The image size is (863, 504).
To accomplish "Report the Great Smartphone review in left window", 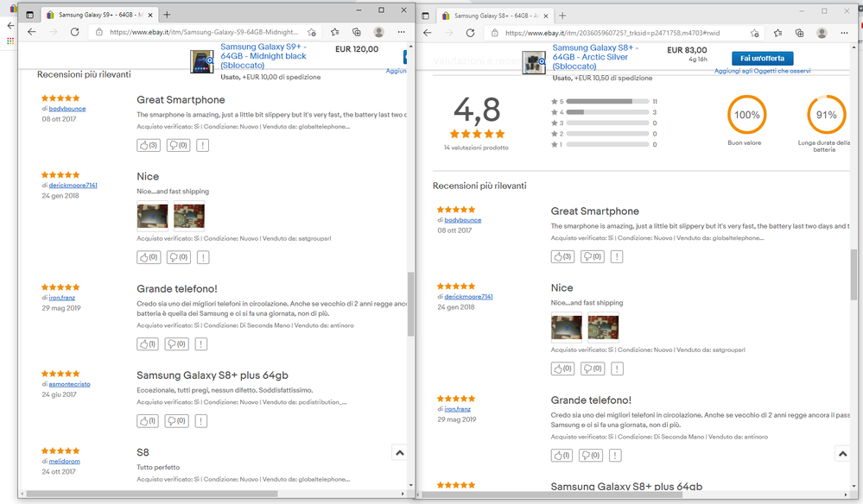I will pyautogui.click(x=202, y=145).
